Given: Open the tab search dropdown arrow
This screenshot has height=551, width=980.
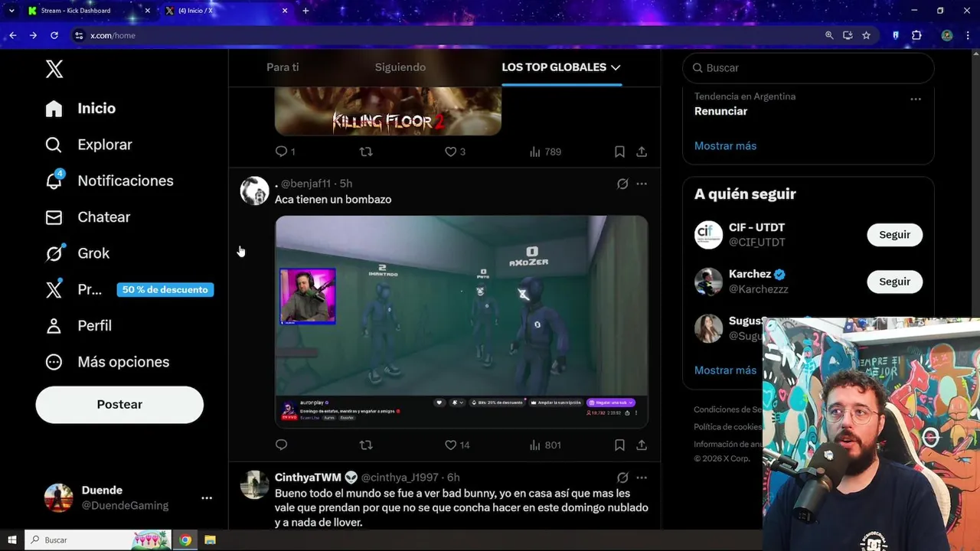Looking at the screenshot, I should tap(11, 11).
